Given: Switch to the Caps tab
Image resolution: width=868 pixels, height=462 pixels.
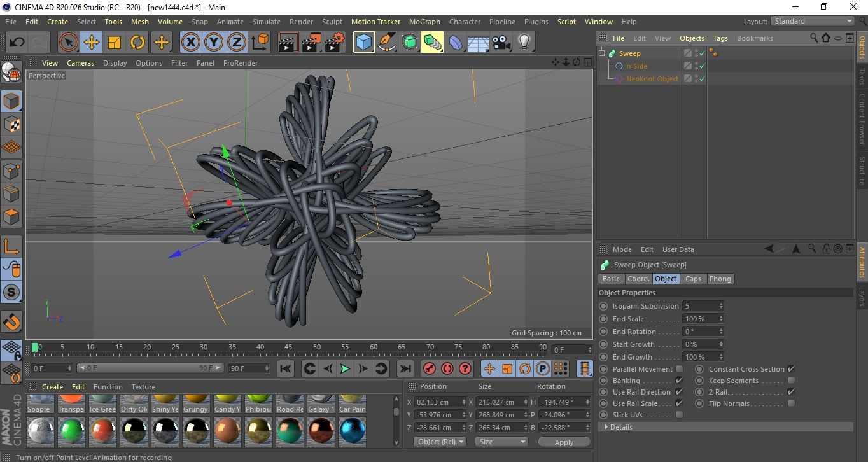Looking at the screenshot, I should (693, 279).
